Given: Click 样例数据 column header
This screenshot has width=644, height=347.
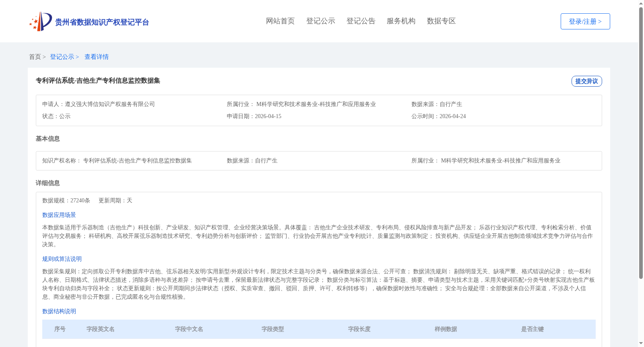Looking at the screenshot, I should pyautogui.click(x=446, y=329).
